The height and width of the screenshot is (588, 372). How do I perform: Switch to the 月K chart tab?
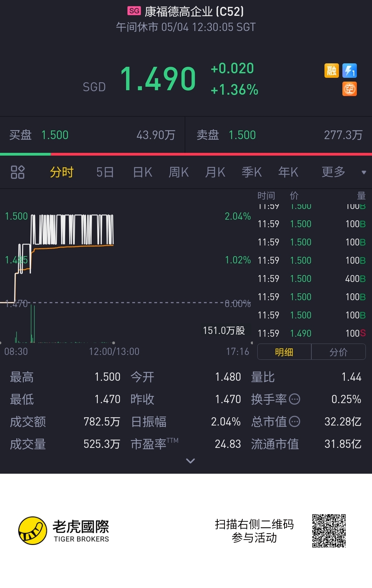[215, 172]
